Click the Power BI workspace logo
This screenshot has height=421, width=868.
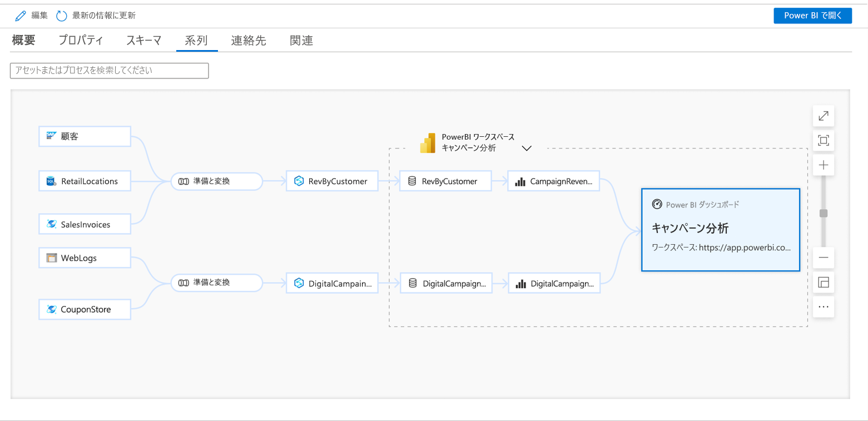tap(428, 143)
